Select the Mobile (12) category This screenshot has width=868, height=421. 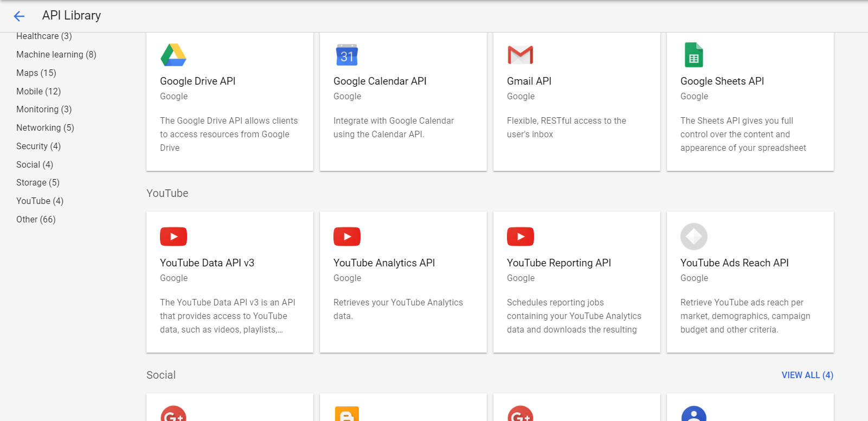click(38, 91)
